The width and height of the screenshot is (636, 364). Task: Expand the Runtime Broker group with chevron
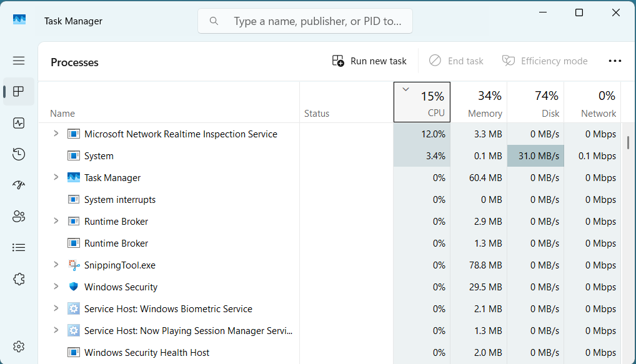56,221
